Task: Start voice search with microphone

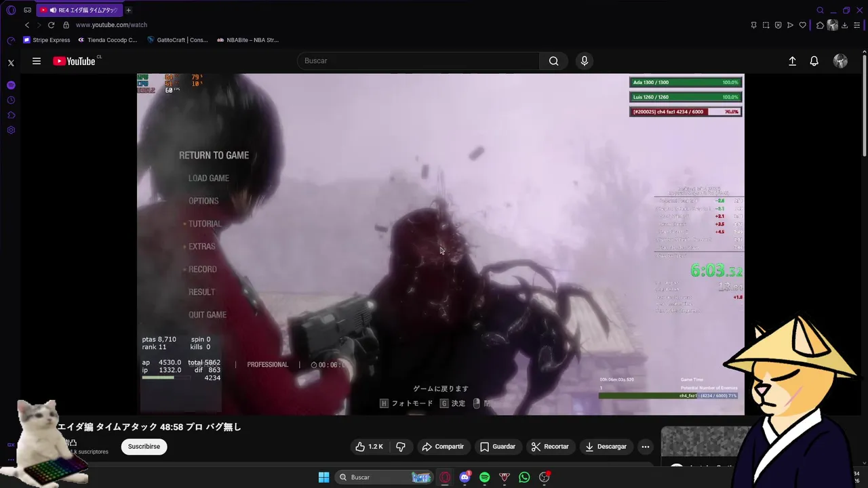Action: [585, 61]
